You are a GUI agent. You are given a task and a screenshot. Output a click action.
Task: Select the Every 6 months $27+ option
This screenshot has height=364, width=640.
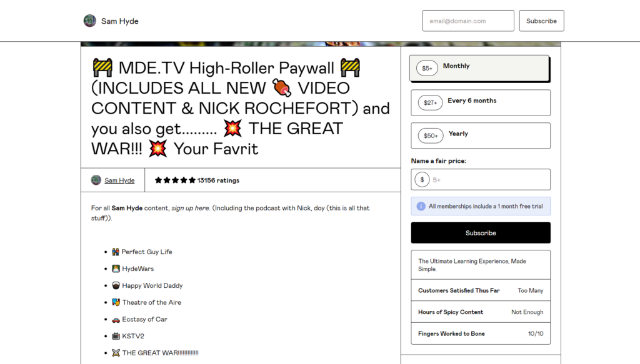tap(481, 103)
